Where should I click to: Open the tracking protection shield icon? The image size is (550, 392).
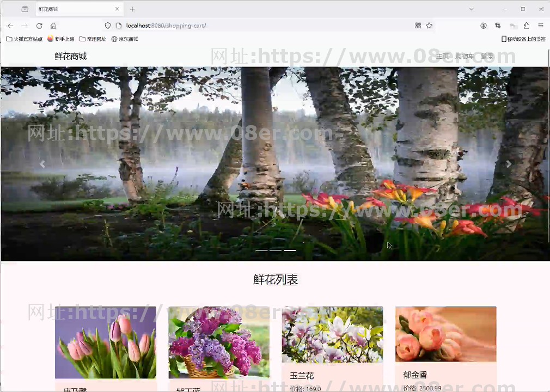click(x=108, y=26)
